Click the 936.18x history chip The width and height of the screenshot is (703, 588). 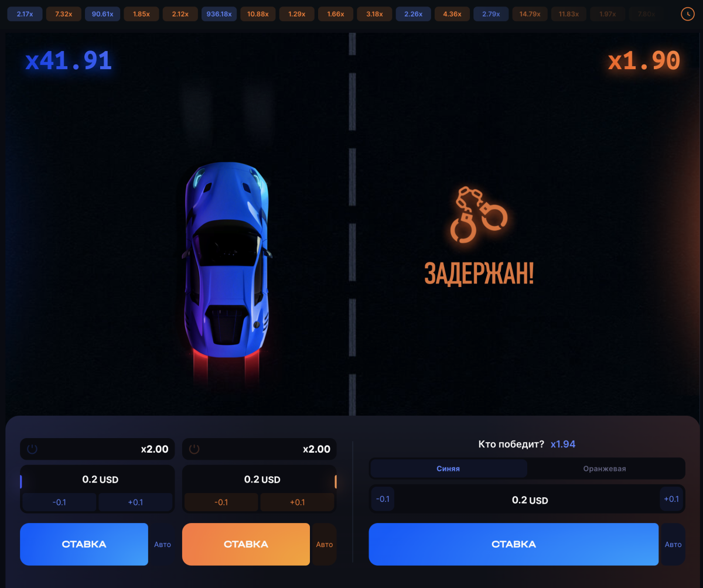click(219, 14)
